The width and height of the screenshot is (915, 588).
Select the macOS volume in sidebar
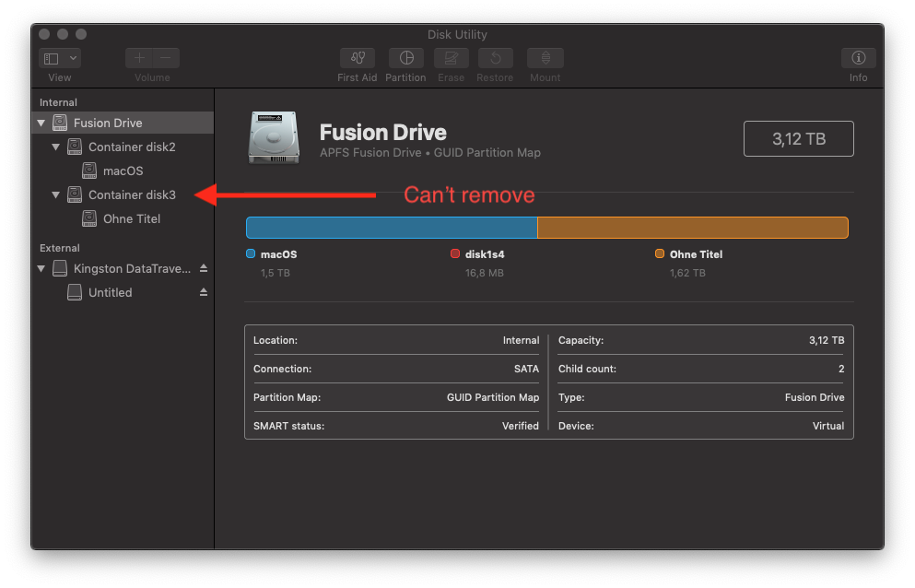click(x=123, y=171)
